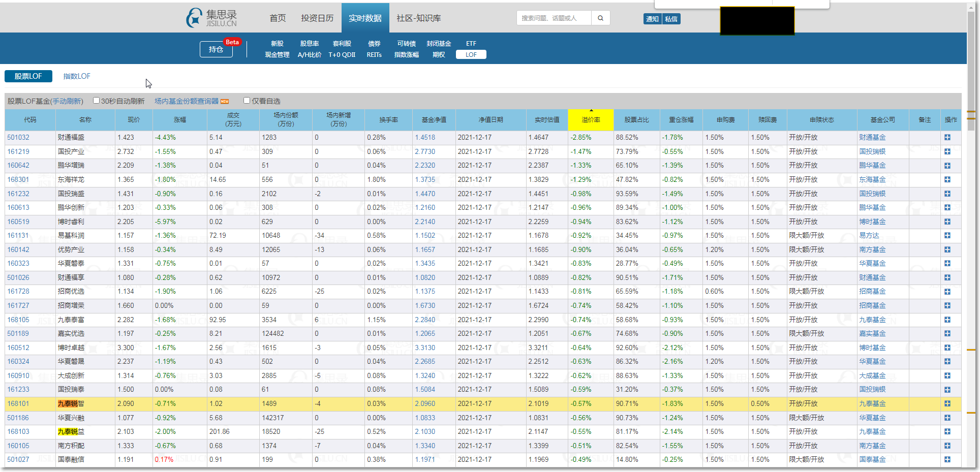Screen dimensions: 980x472
Task: Click plus icon in 160512 row
Action: 947,348
